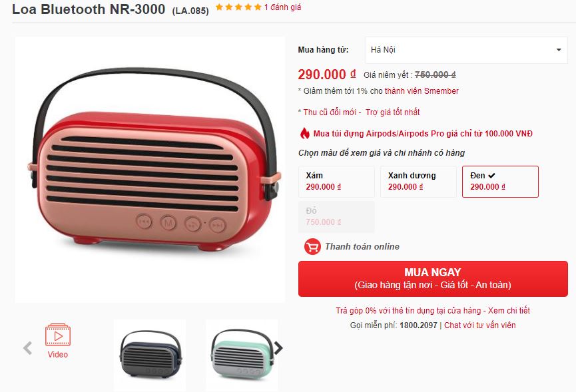The width and height of the screenshot is (576, 392).
Task: Click the red shopping cart icon
Action: click(312, 247)
